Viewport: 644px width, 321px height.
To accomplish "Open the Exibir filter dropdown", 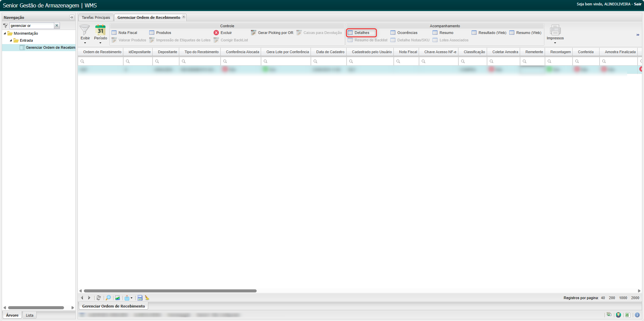I will tap(85, 34).
